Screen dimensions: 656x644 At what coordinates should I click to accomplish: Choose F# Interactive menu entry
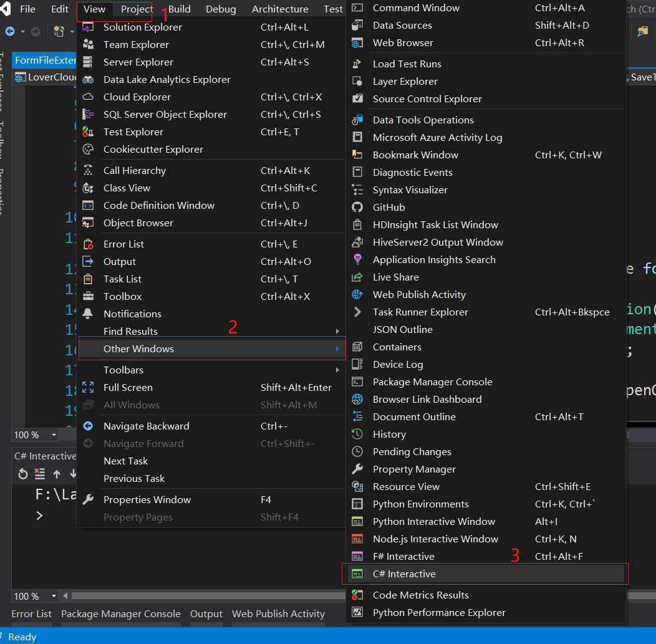point(486,557)
